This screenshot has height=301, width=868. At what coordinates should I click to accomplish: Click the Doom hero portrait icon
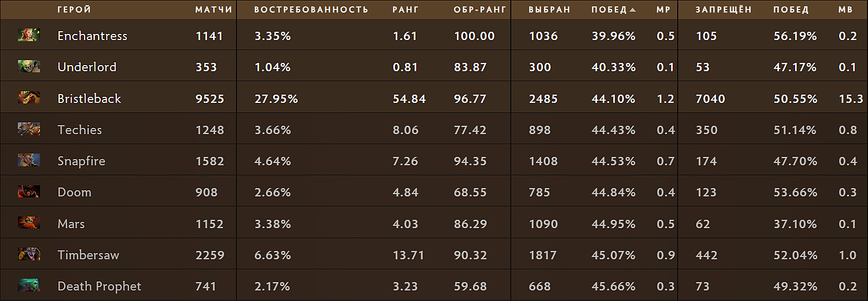[28, 192]
